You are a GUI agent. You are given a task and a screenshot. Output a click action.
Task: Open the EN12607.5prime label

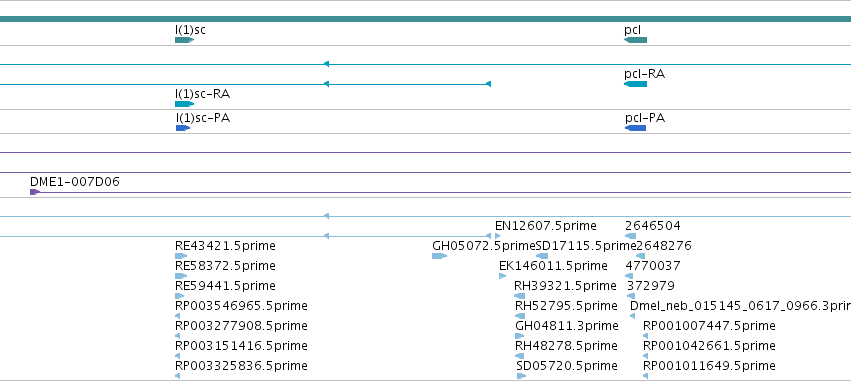tap(545, 226)
